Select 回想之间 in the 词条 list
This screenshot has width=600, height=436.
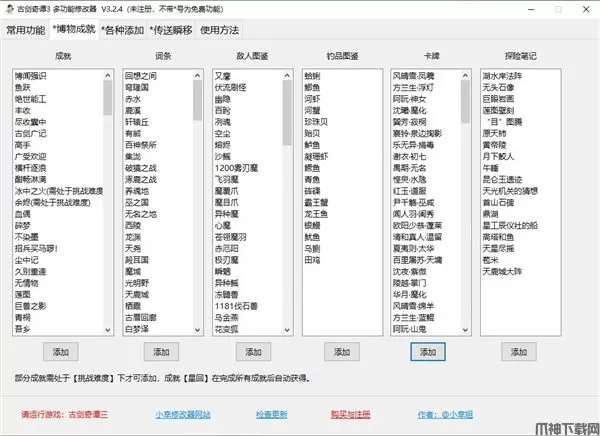[x=141, y=76]
